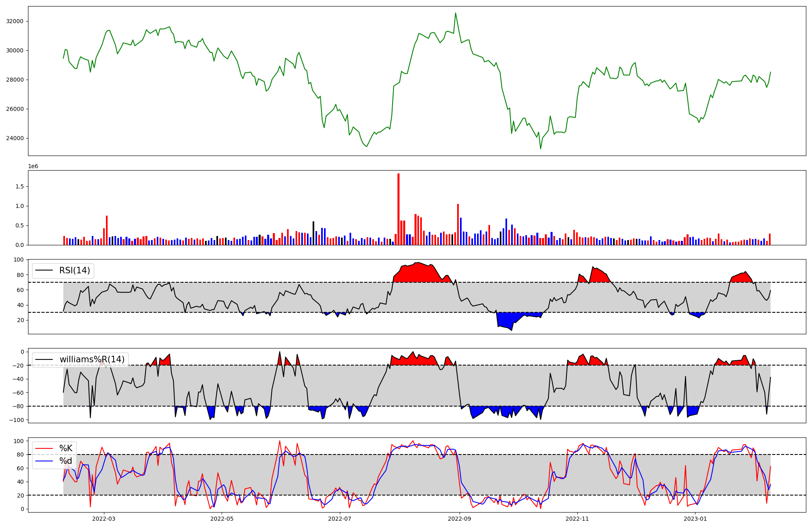Viewport: 812px width, 528px height.
Task: Click the 2022-03 x-axis date label
Action: [x=104, y=519]
